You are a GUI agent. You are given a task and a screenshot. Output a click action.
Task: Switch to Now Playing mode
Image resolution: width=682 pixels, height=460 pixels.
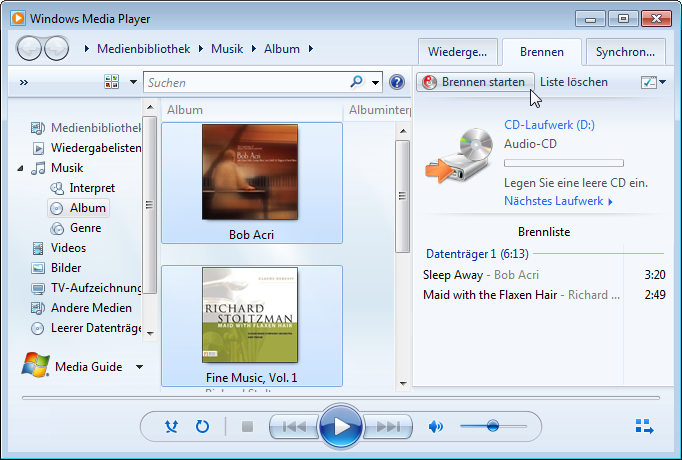(x=644, y=427)
